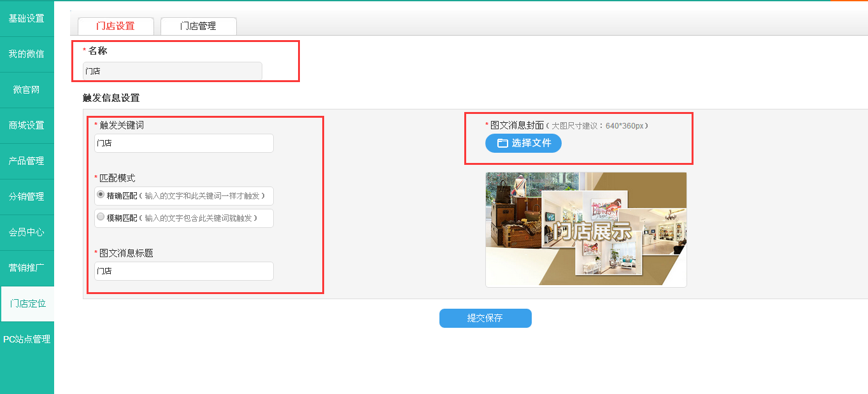Open 会员中心 in the sidebar
Screen dimensions: 868x394
pos(27,232)
